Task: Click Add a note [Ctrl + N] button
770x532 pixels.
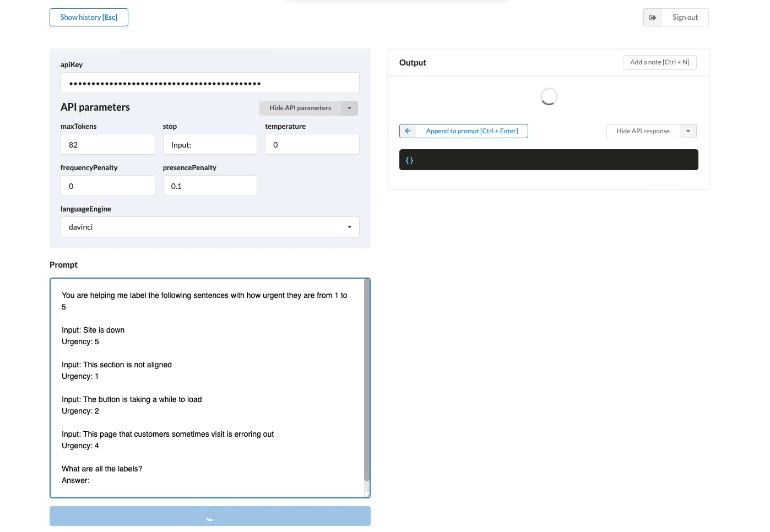Action: [x=660, y=62]
